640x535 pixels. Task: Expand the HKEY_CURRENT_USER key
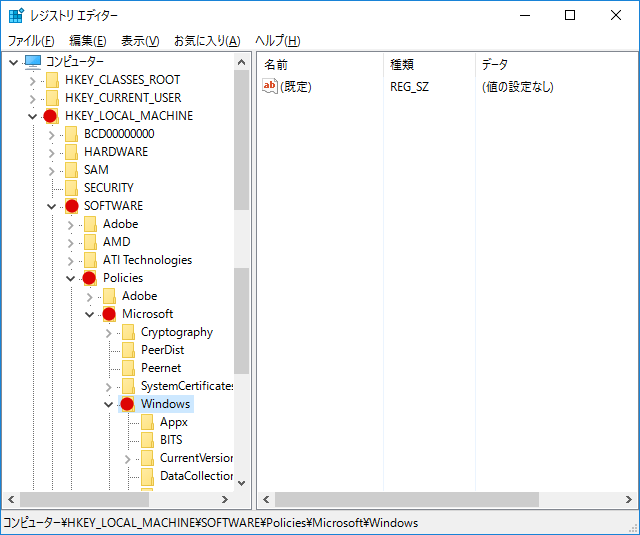point(33,99)
